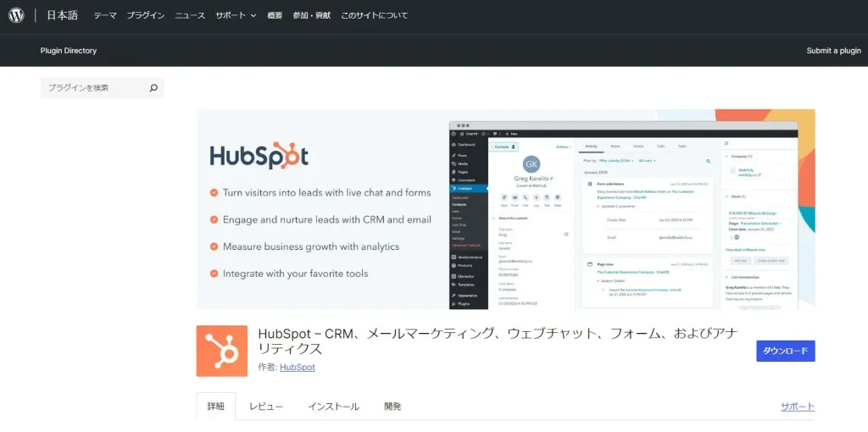Viewport: 868px width, 432px height.
Task: Click the GK avatar in banner screenshot
Action: click(x=531, y=164)
